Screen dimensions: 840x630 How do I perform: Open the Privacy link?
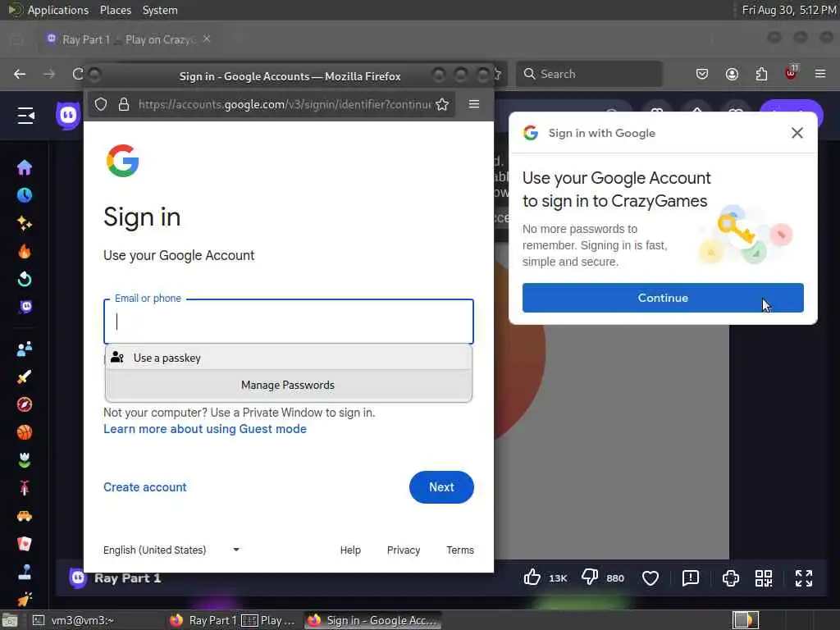[404, 550]
